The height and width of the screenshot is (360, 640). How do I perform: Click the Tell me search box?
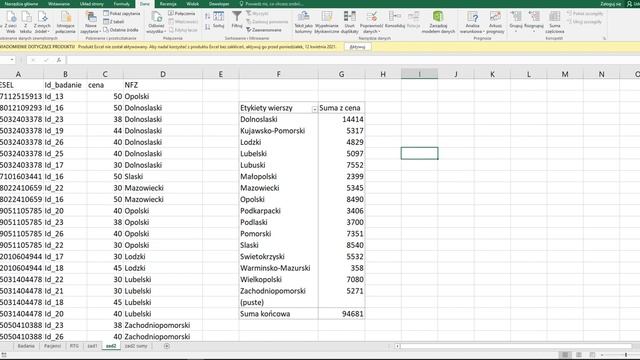271,4
